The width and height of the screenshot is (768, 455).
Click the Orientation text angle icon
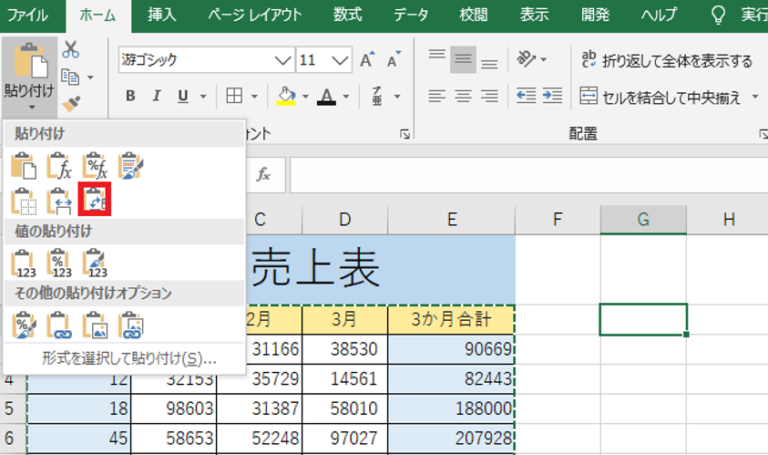point(527,59)
